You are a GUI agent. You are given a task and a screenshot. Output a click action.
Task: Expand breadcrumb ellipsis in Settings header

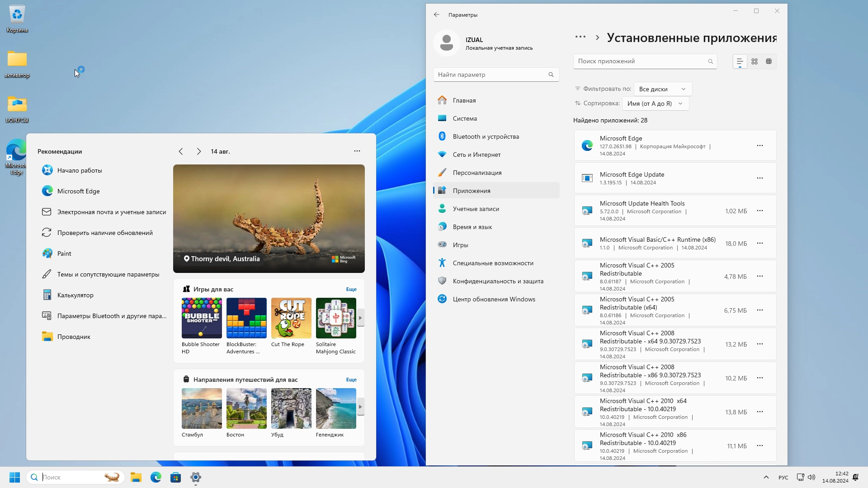(580, 37)
